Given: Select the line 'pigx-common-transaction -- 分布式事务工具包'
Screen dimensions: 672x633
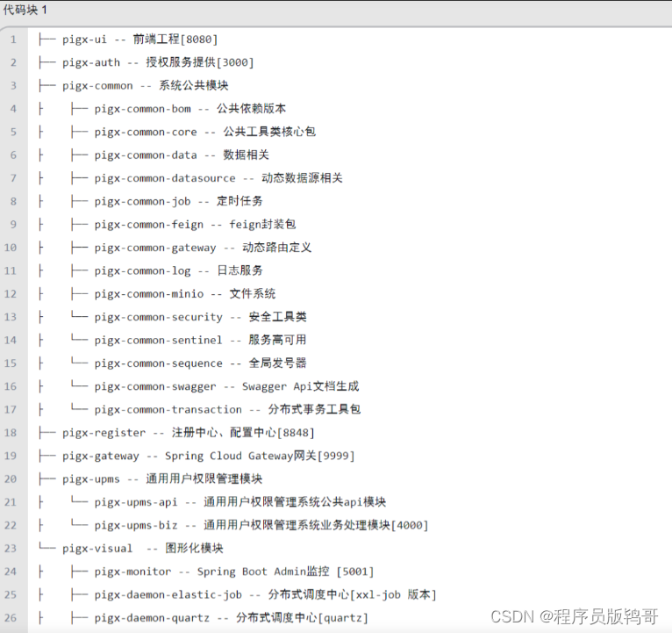Looking at the screenshot, I should tap(227, 410).
